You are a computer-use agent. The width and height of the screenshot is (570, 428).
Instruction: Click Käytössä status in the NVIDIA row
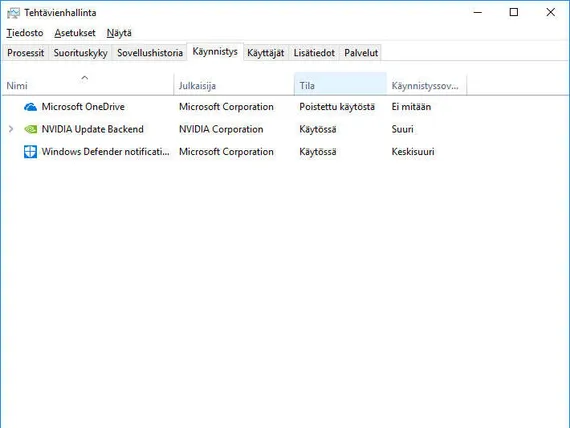coord(318,129)
